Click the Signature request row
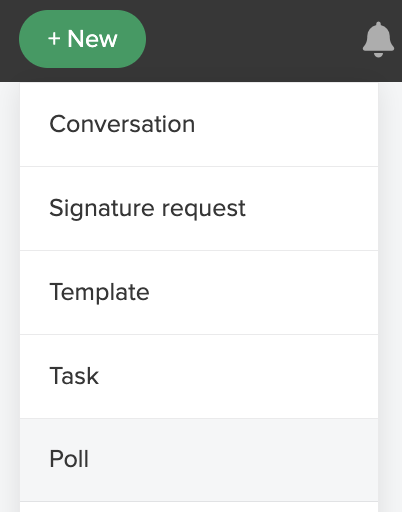Image resolution: width=402 pixels, height=512 pixels. (199, 208)
